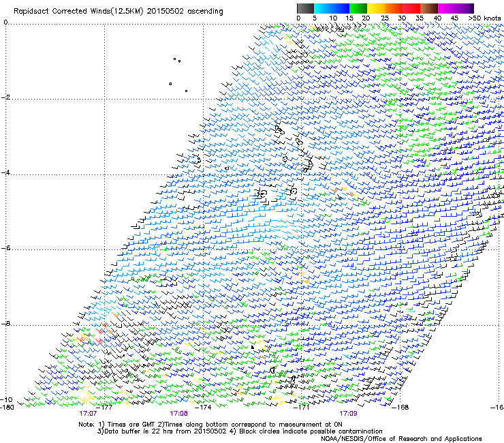This screenshot has width=504, height=443.
Task: Click the latitude label -6
Action: 5,248
